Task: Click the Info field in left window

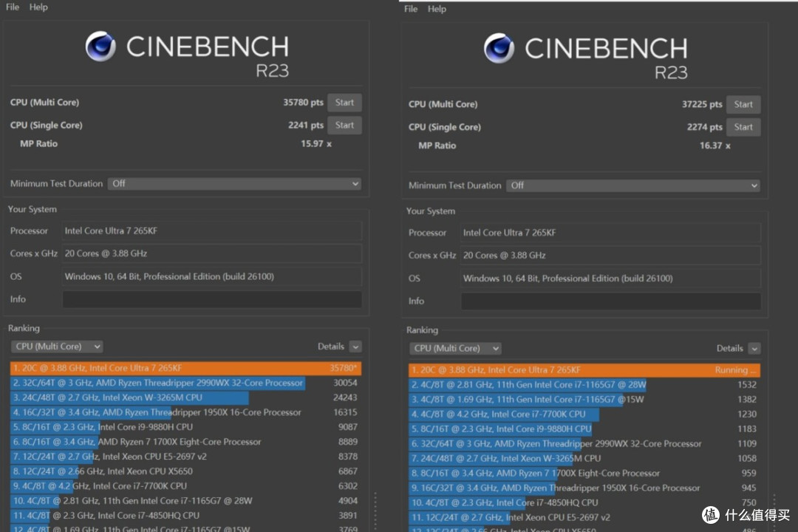Action: [212, 299]
